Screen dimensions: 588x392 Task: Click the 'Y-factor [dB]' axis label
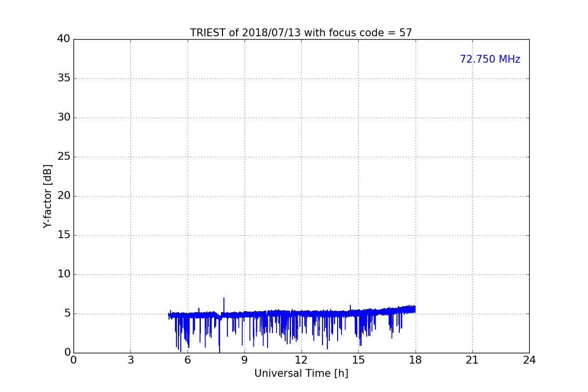point(48,196)
